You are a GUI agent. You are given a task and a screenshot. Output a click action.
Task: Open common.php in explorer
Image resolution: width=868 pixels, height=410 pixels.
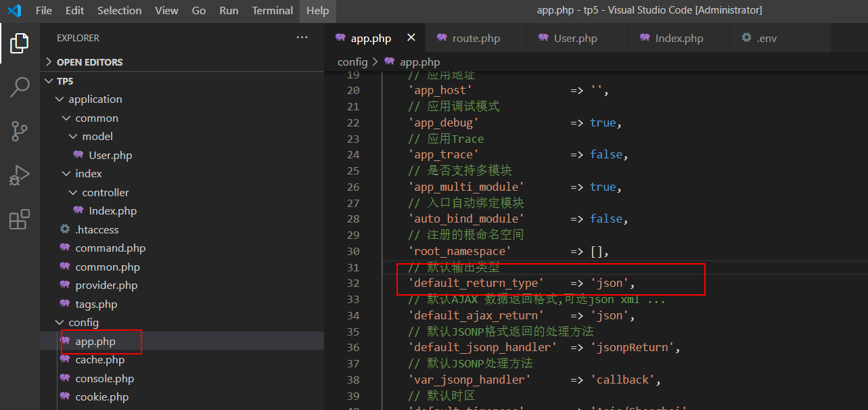182,267
